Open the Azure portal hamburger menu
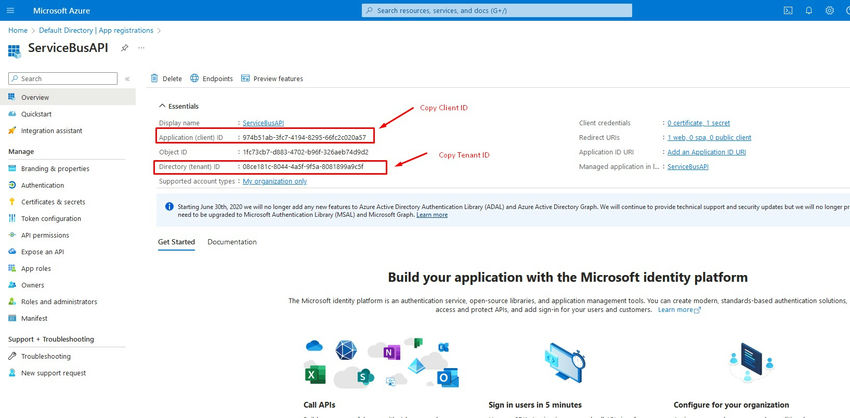Viewport: 850px width, 418px height. [x=11, y=10]
